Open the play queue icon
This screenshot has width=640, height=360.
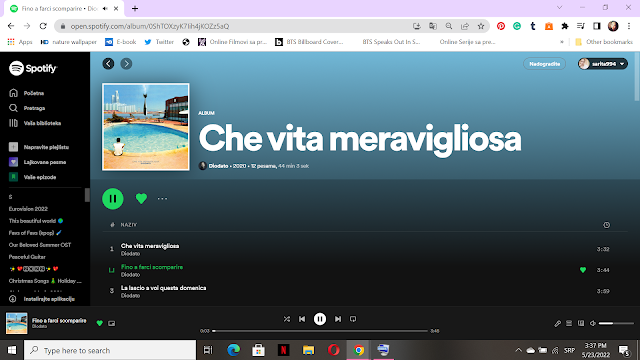(569, 323)
